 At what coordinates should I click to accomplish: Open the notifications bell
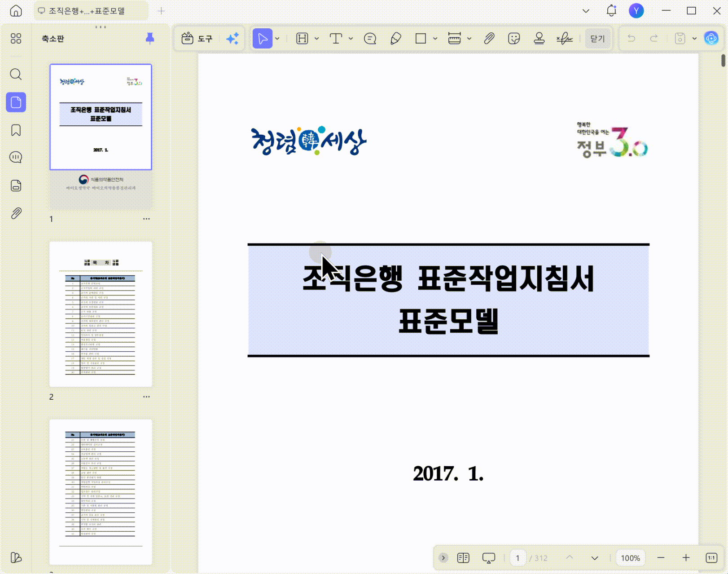(x=611, y=11)
